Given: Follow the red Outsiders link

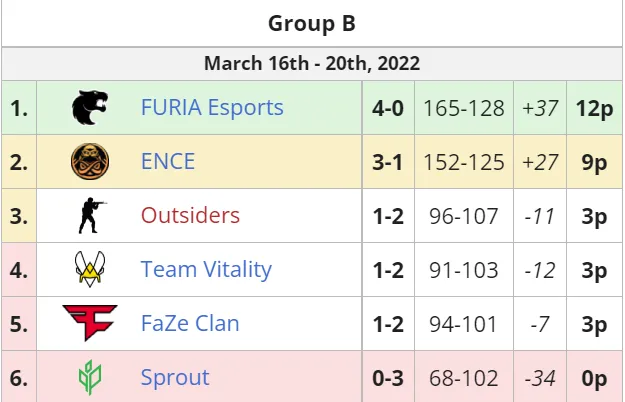Looking at the screenshot, I should click(190, 216).
